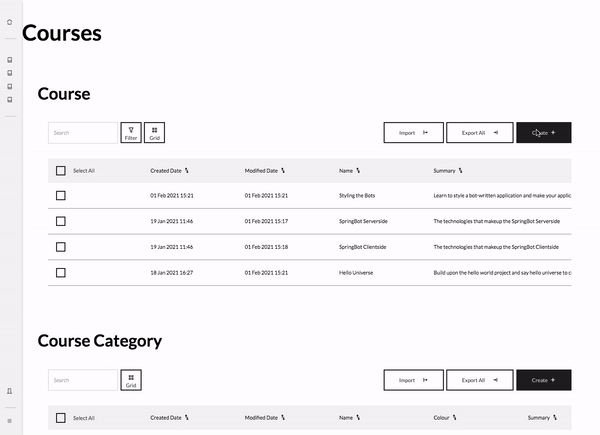The height and width of the screenshot is (435, 600).
Task: Sort Course table by Created Date
Action: click(170, 171)
